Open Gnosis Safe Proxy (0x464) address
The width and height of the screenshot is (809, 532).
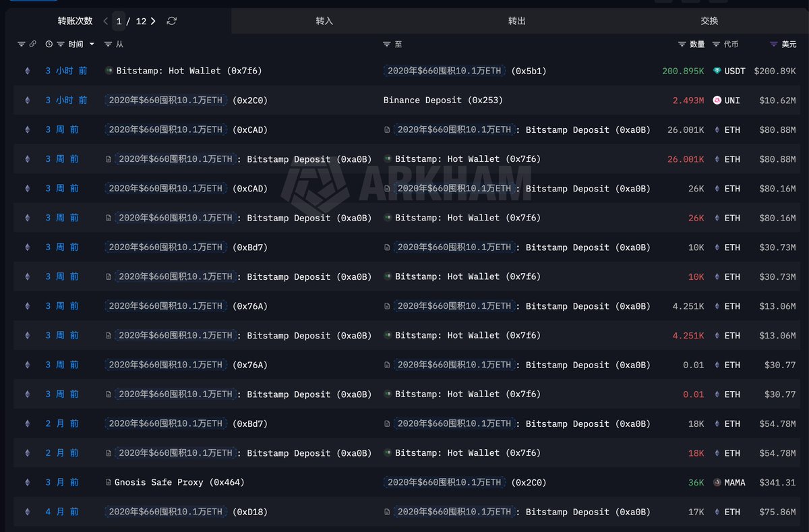(x=180, y=483)
